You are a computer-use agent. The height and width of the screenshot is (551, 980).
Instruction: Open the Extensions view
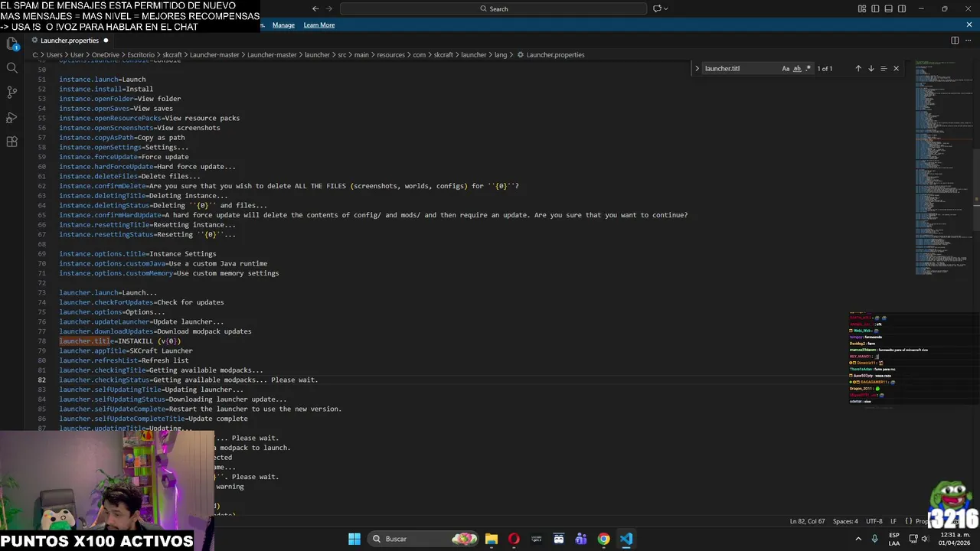pos(11,142)
